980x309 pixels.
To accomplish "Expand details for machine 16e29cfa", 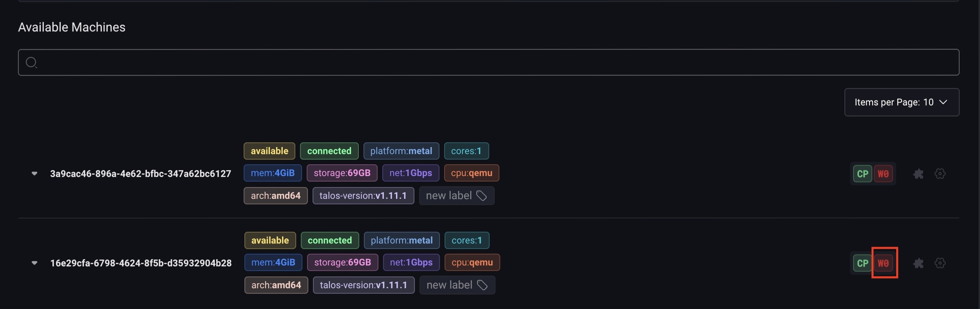I will 34,263.
